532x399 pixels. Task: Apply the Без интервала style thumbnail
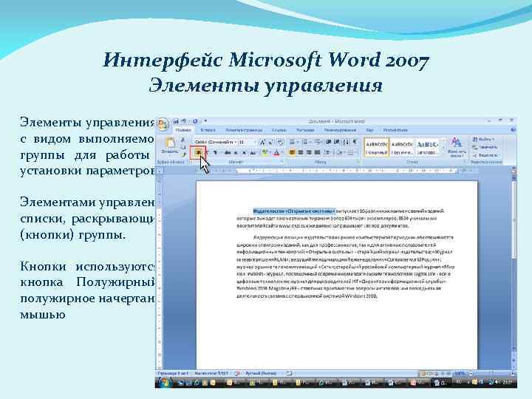click(402, 147)
